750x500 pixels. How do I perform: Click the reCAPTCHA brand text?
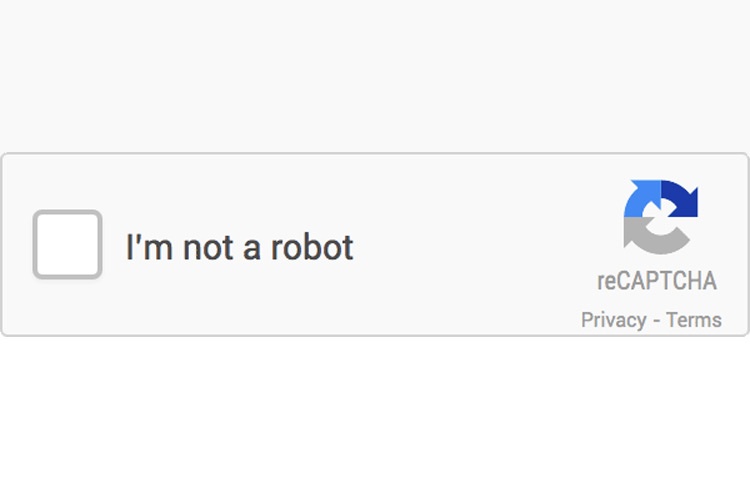click(x=657, y=281)
